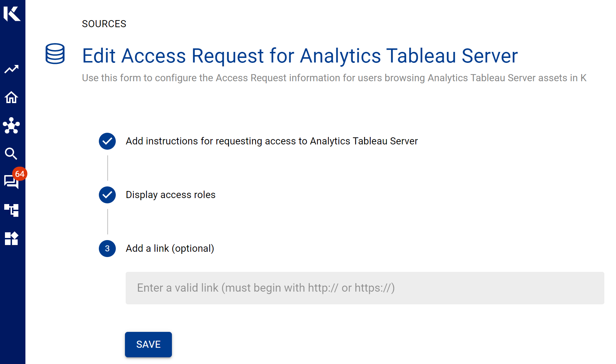This screenshot has height=364, width=616.
Task: Click the Add a link optional label
Action: pyautogui.click(x=169, y=248)
